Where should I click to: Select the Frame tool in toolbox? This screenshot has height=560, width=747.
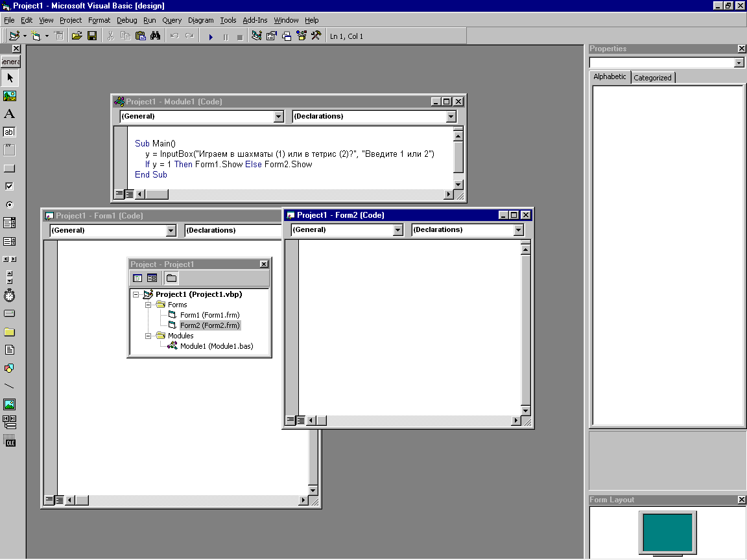(10, 150)
